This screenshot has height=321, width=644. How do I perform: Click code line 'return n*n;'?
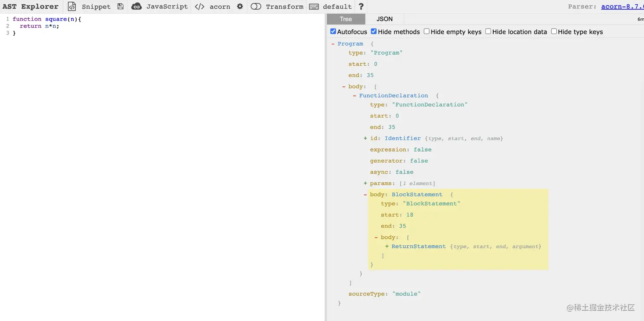tap(39, 26)
